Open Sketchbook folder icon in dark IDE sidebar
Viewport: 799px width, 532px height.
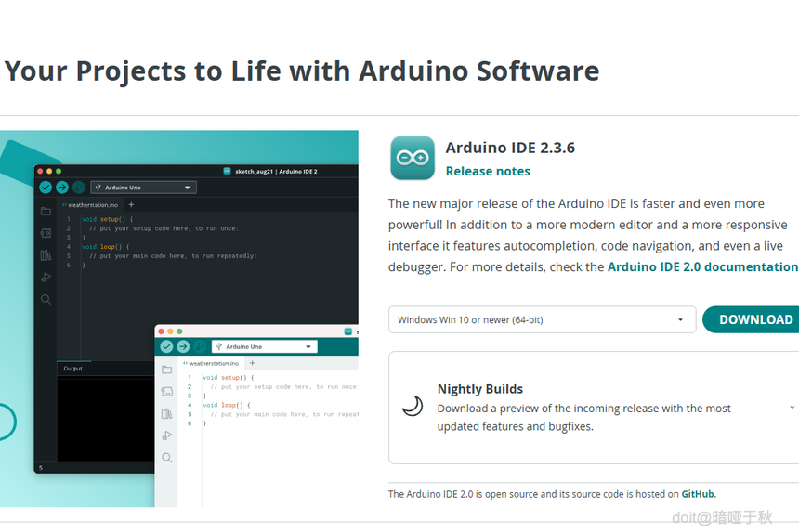pyautogui.click(x=46, y=212)
